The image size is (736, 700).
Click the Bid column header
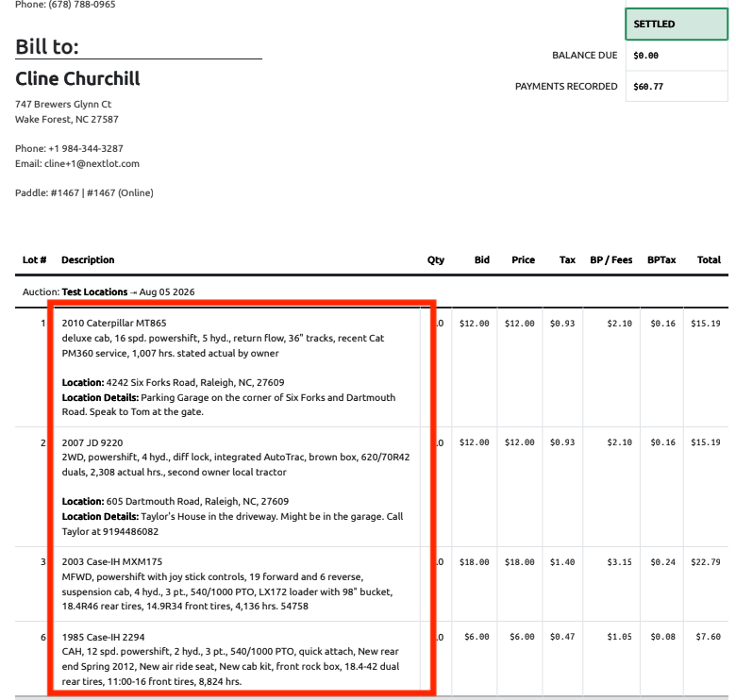[481, 260]
